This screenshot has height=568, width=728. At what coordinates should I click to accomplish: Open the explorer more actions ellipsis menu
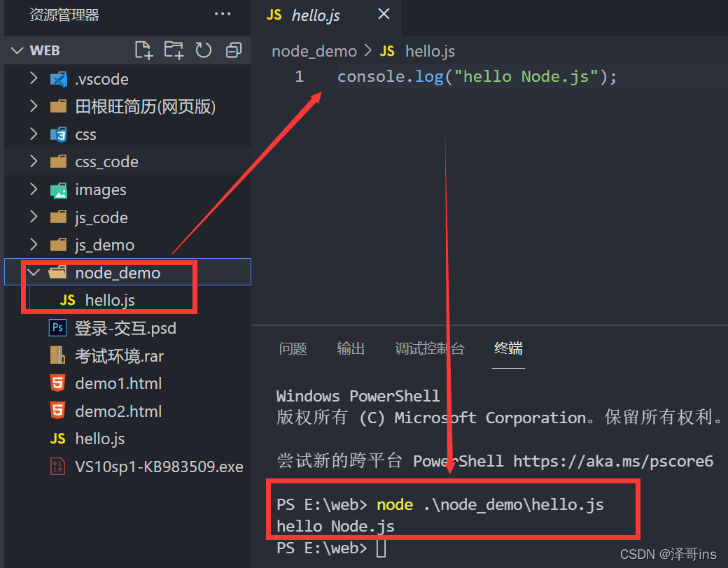(223, 14)
